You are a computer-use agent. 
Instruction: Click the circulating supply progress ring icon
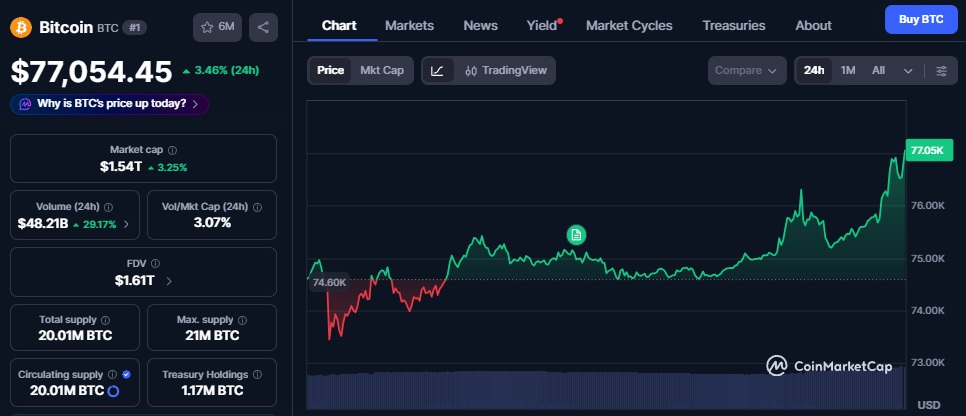(x=113, y=391)
